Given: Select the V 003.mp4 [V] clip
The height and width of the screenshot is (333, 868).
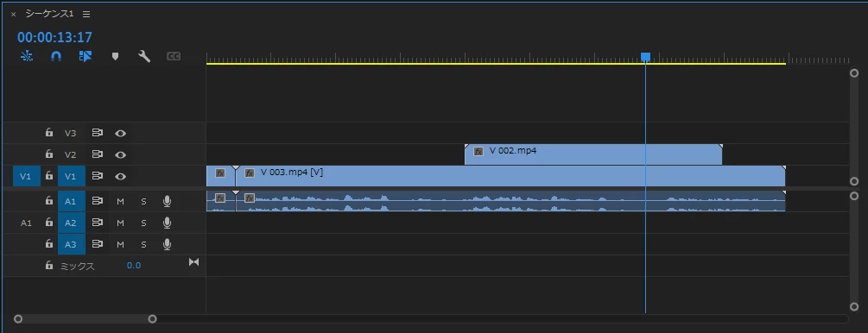Looking at the screenshot, I should pyautogui.click(x=510, y=177).
